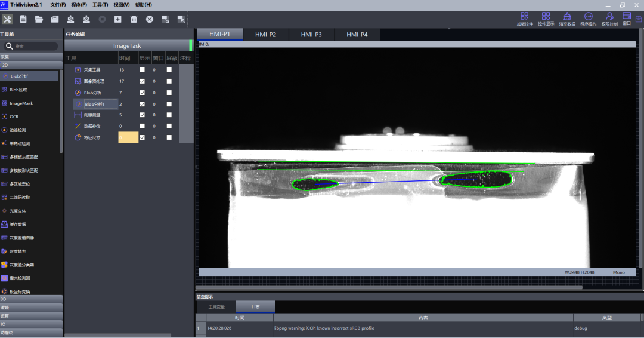Screen dimensions: 644x338
Task: Switch to the HMI-P3 tab
Action: point(311,35)
